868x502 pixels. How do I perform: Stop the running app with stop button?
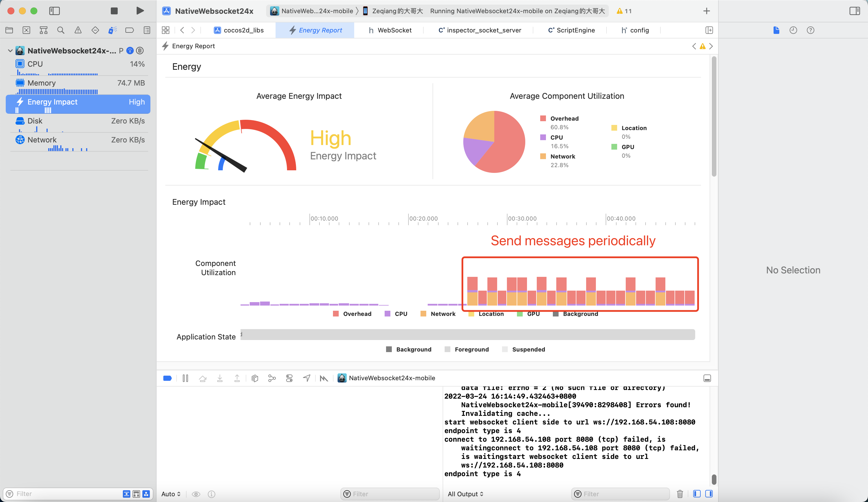114,11
